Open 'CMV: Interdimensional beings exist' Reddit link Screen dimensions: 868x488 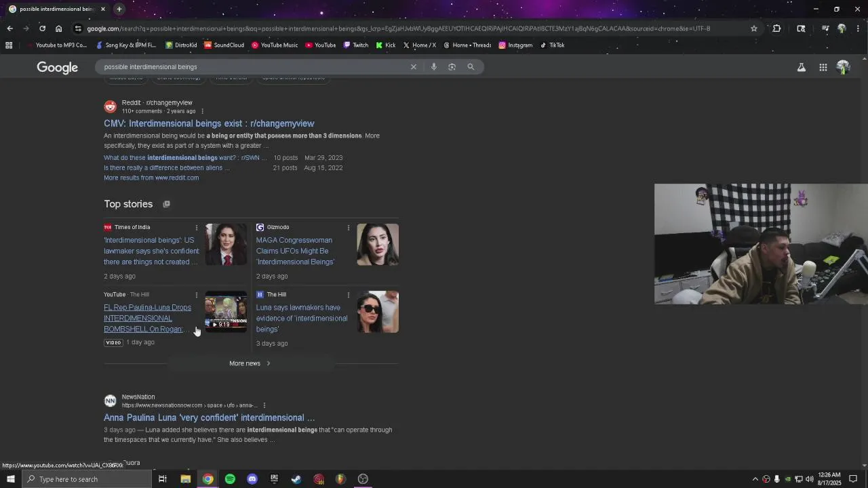(x=209, y=123)
